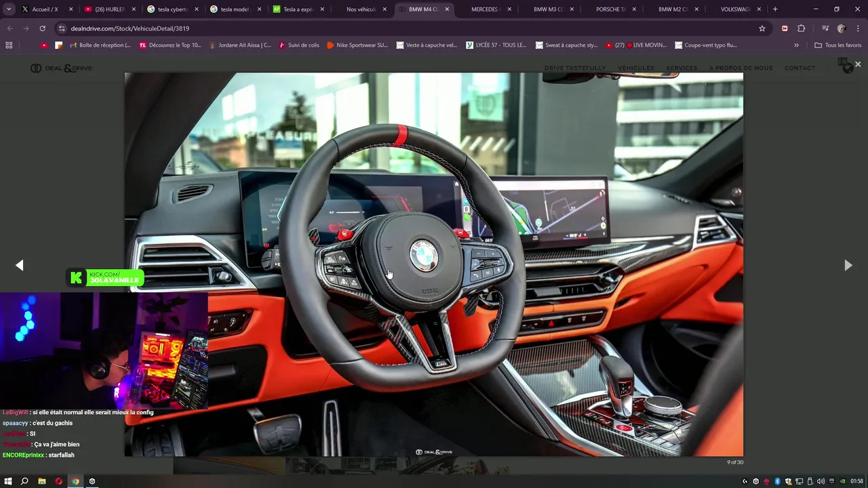Open the media controls toolbar icon
868x488 pixels.
[825, 28]
